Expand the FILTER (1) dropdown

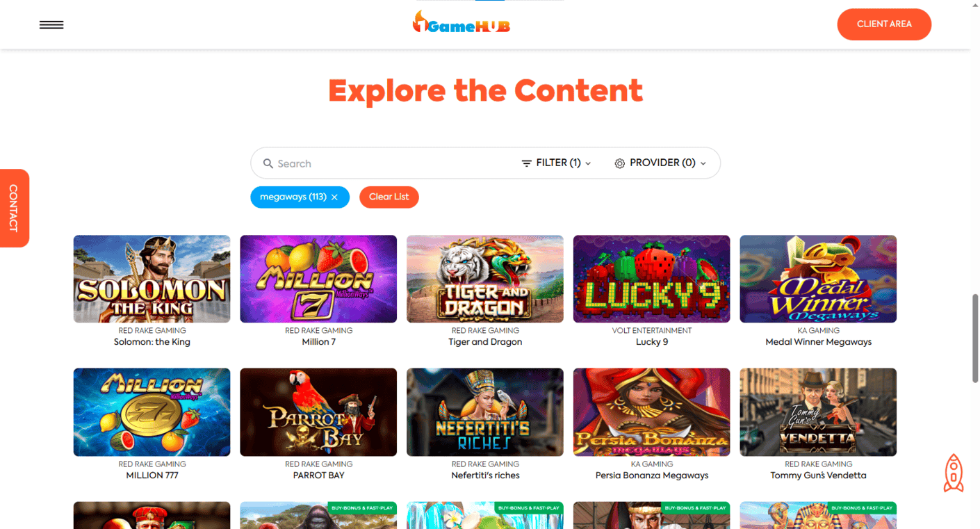[556, 163]
